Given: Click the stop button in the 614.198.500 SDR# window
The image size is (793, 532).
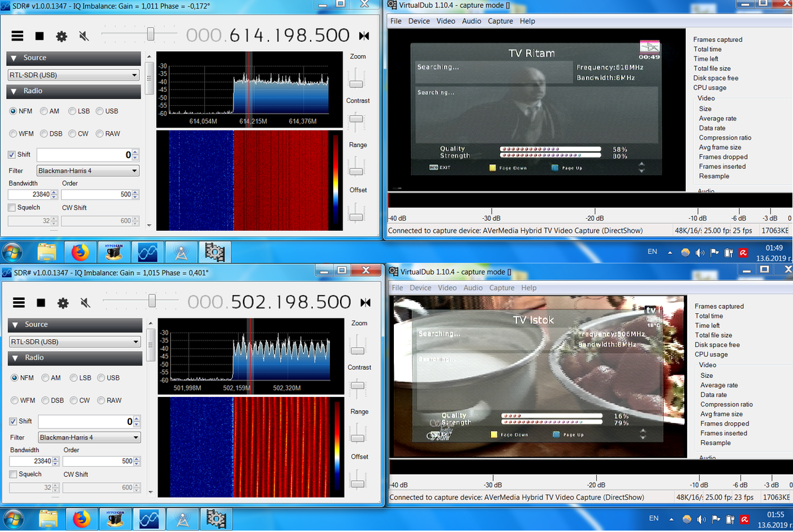Looking at the screenshot, I should click(x=39, y=36).
